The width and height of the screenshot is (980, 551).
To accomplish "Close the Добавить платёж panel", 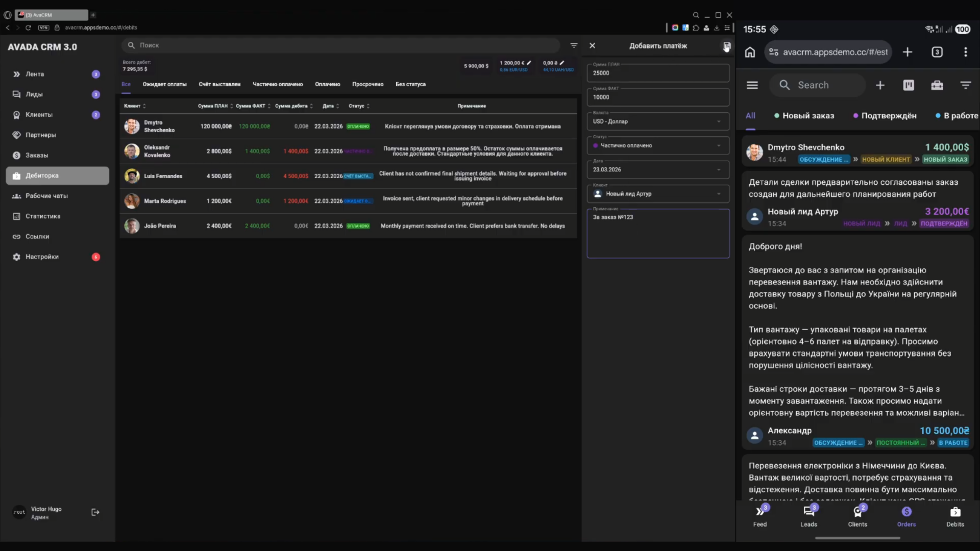I will (x=592, y=46).
